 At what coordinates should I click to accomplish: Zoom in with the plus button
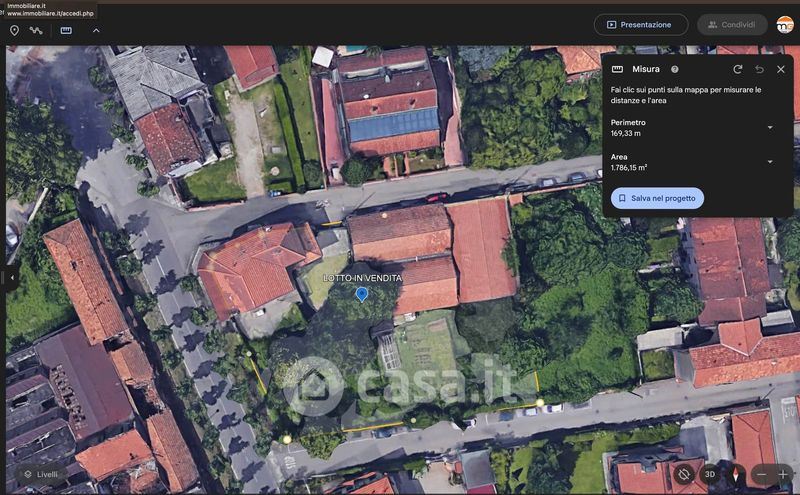coord(783,474)
